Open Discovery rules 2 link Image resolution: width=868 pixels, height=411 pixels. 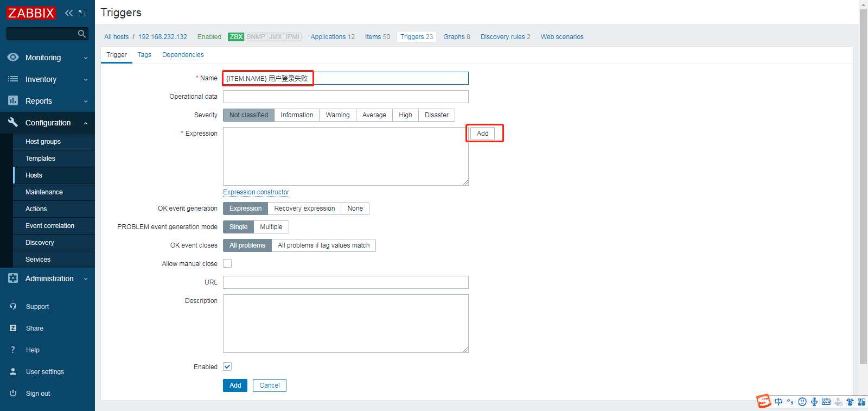pyautogui.click(x=506, y=37)
